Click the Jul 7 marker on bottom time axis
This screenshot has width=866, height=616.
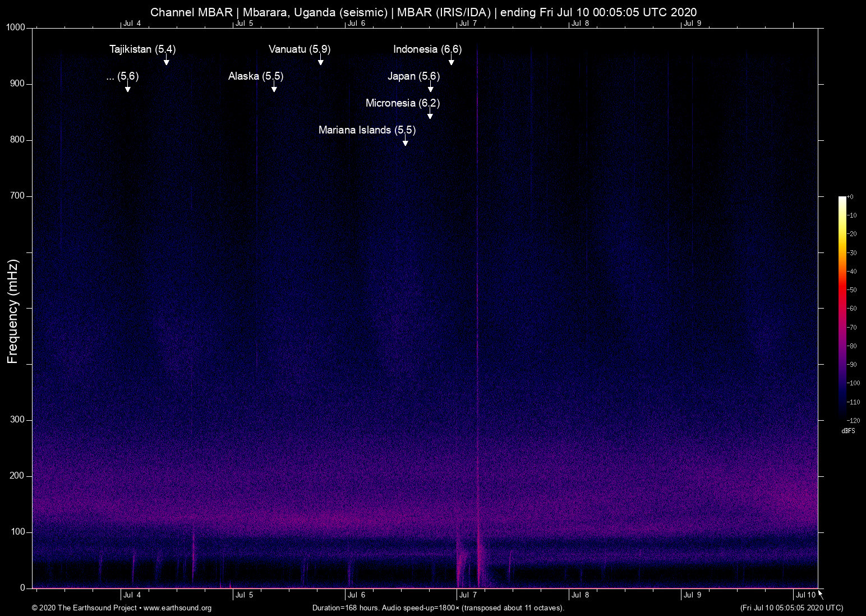click(x=467, y=595)
